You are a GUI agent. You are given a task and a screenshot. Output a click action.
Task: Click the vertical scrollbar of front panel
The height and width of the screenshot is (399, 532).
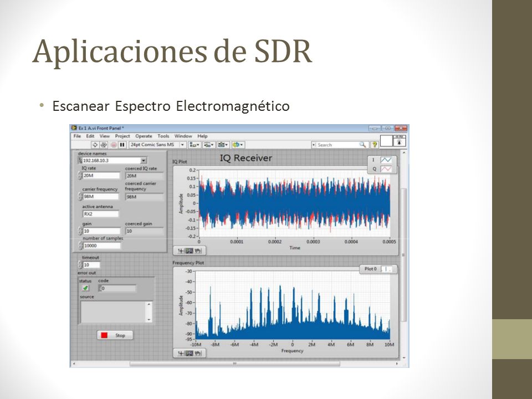tap(404, 254)
